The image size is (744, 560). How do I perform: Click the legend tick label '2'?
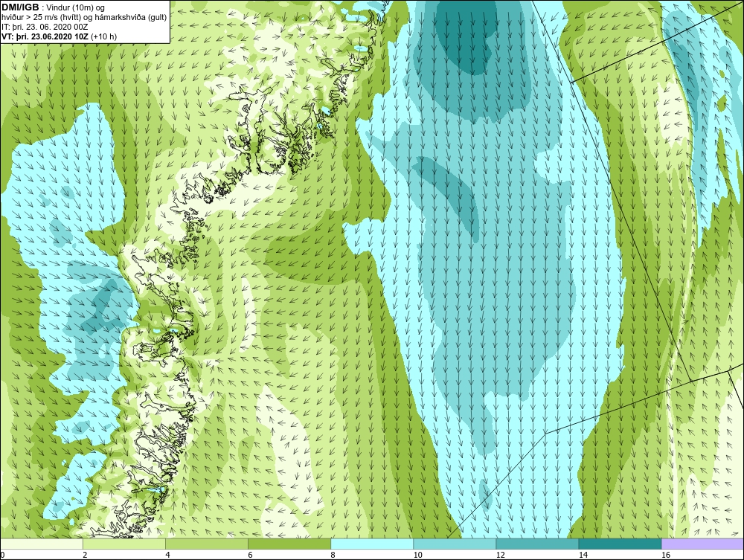pos(85,555)
